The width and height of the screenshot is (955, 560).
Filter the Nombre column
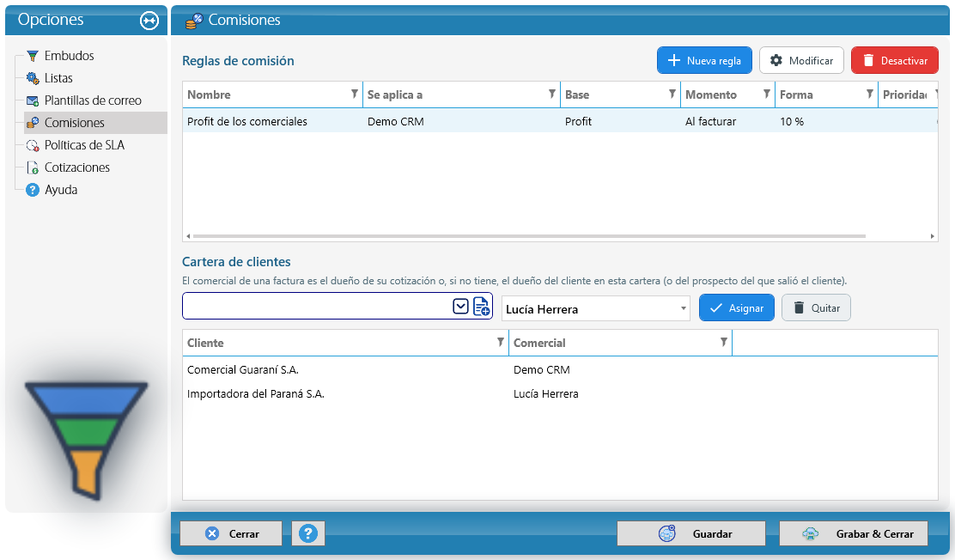pyautogui.click(x=355, y=94)
